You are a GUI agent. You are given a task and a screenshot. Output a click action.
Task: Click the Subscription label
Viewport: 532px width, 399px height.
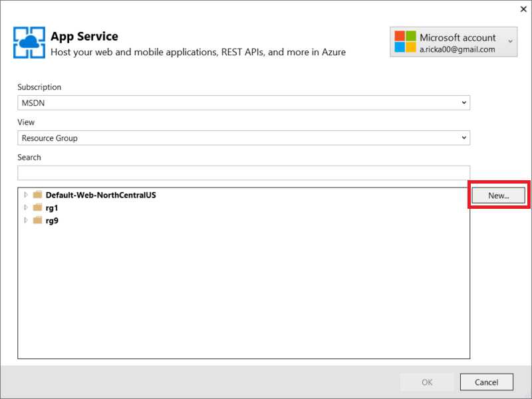(39, 87)
